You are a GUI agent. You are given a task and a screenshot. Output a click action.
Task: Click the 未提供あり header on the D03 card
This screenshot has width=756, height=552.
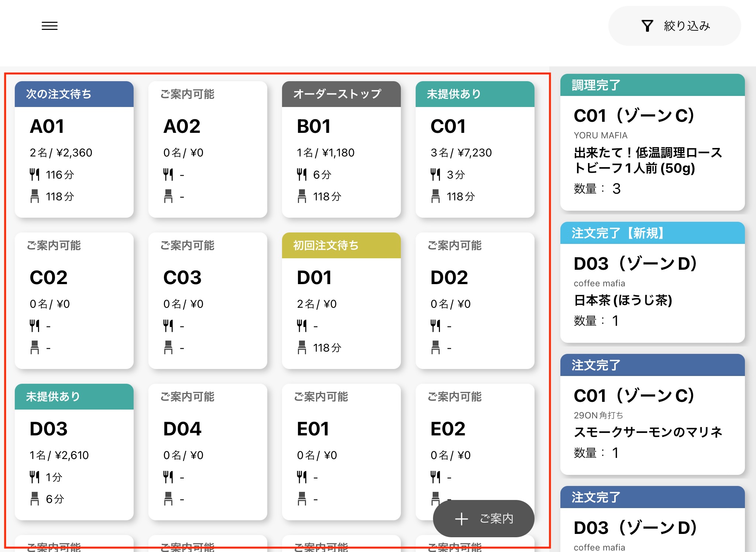tap(74, 397)
